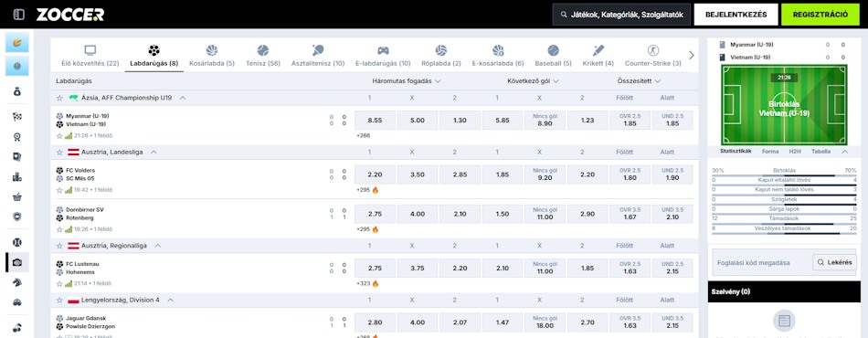
Task: Switch to the Kosárlabda (5) tab
Action: [x=212, y=56]
